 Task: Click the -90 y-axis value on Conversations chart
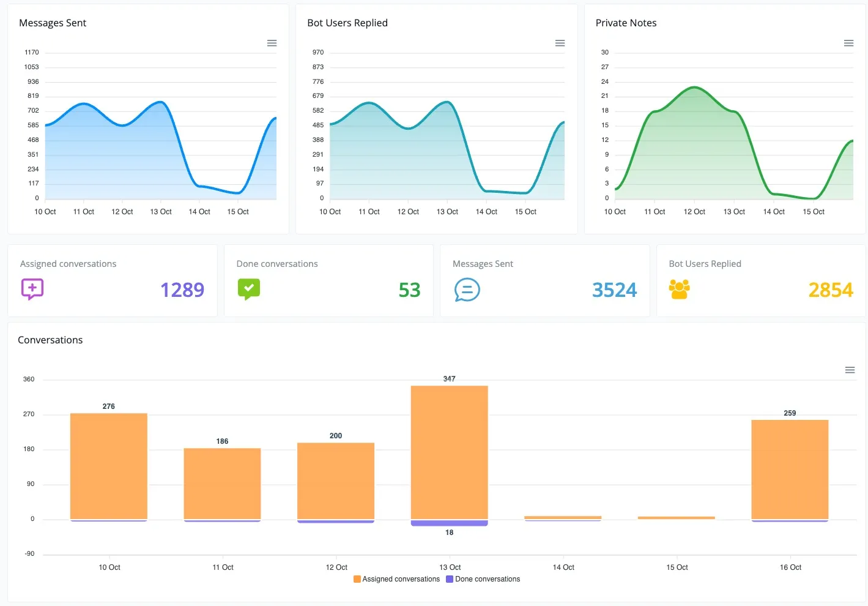(x=29, y=554)
